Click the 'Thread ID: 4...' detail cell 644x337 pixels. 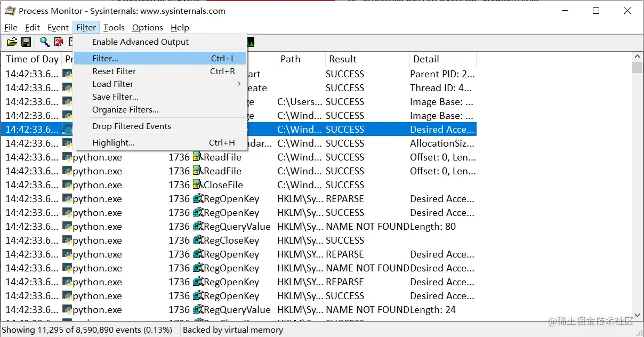coord(441,88)
